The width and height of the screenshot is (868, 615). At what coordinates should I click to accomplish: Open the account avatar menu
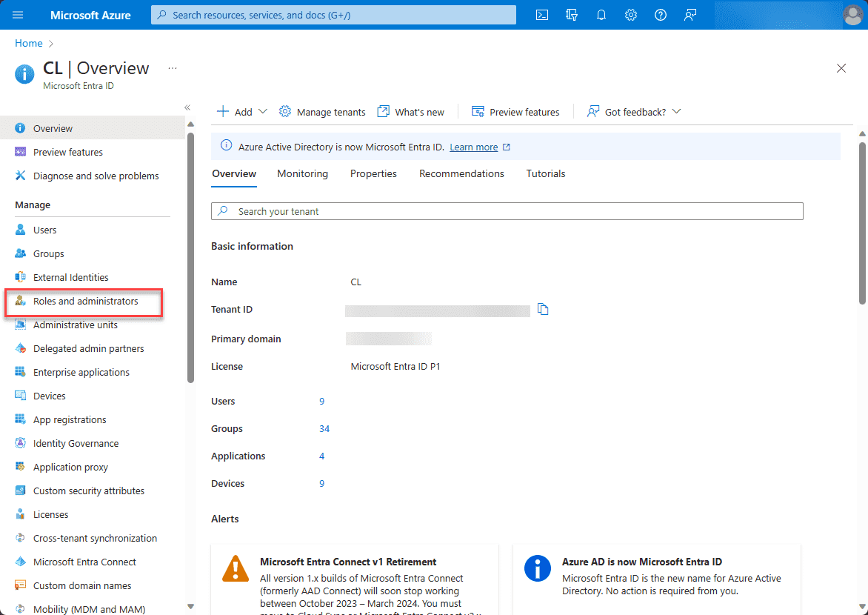pos(852,15)
